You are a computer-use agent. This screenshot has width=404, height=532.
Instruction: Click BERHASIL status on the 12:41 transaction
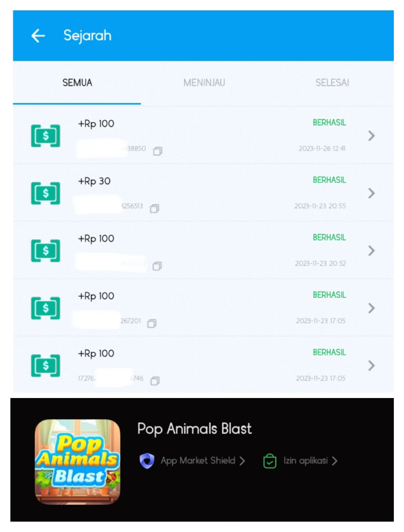tap(329, 122)
